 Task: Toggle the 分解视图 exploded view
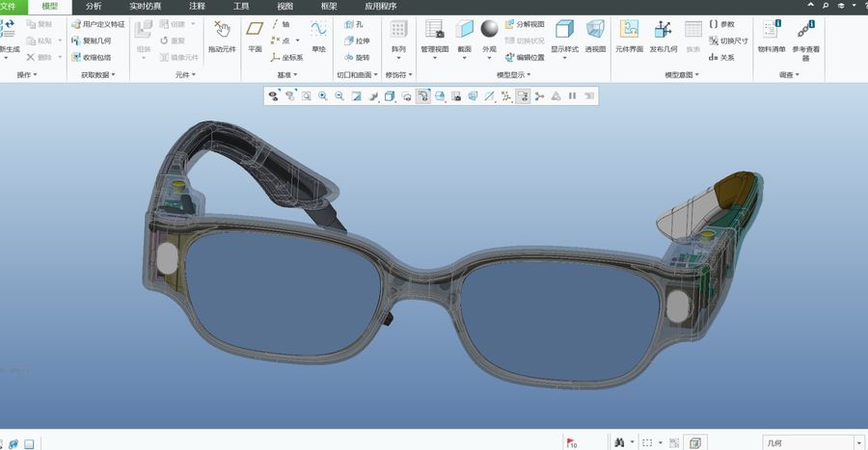click(525, 24)
